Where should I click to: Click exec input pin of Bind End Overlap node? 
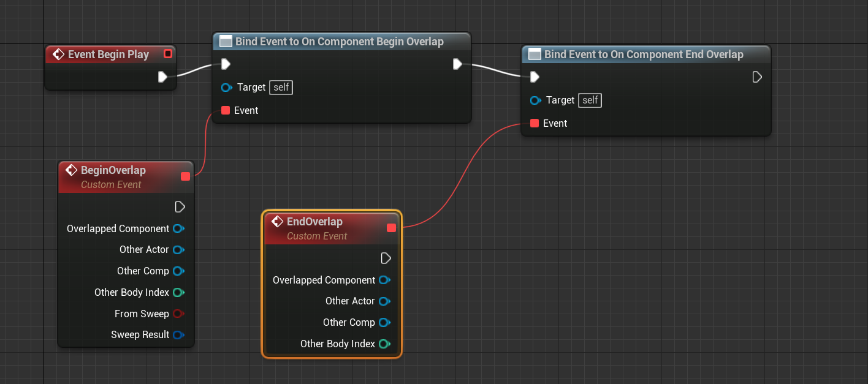pos(535,77)
